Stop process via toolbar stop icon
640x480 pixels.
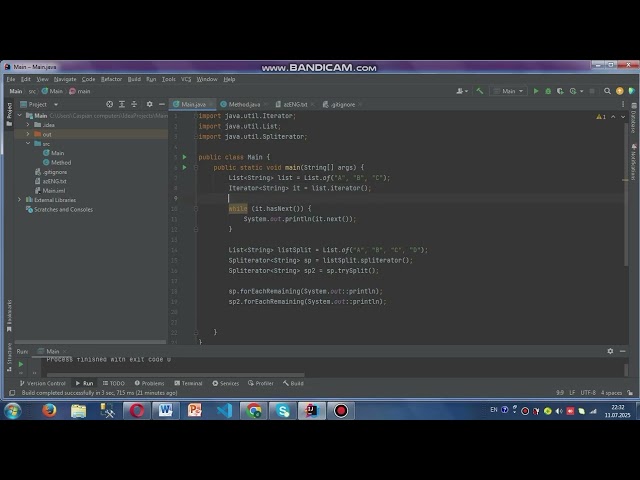592,91
